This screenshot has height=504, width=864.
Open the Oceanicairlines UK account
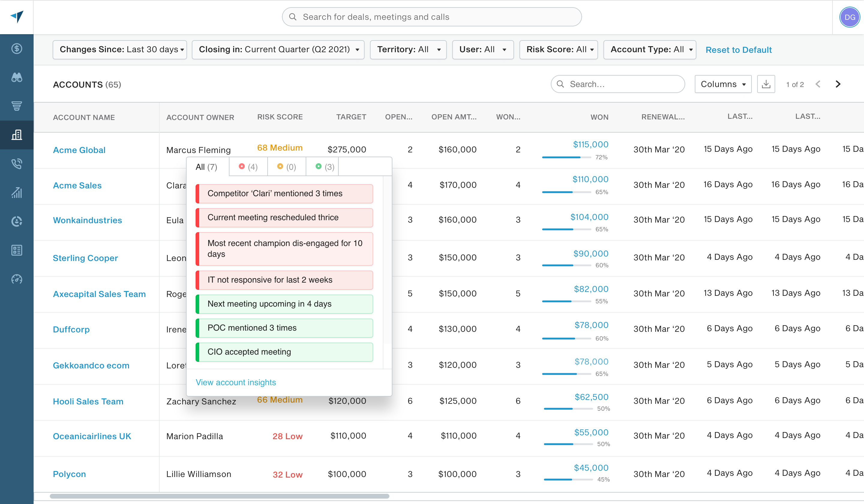click(92, 436)
